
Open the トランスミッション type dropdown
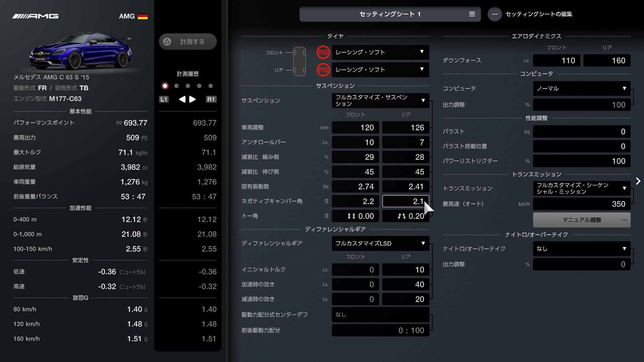582,188
